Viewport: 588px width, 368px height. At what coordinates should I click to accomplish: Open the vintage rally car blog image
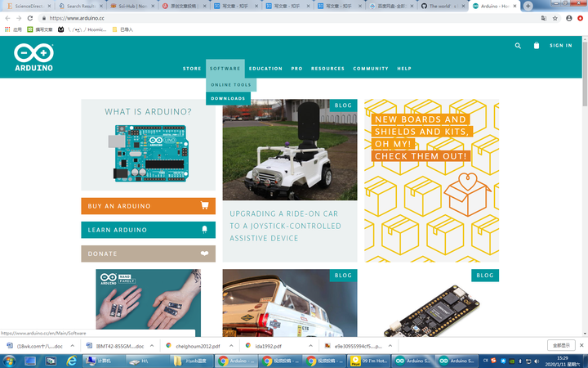(x=290, y=303)
